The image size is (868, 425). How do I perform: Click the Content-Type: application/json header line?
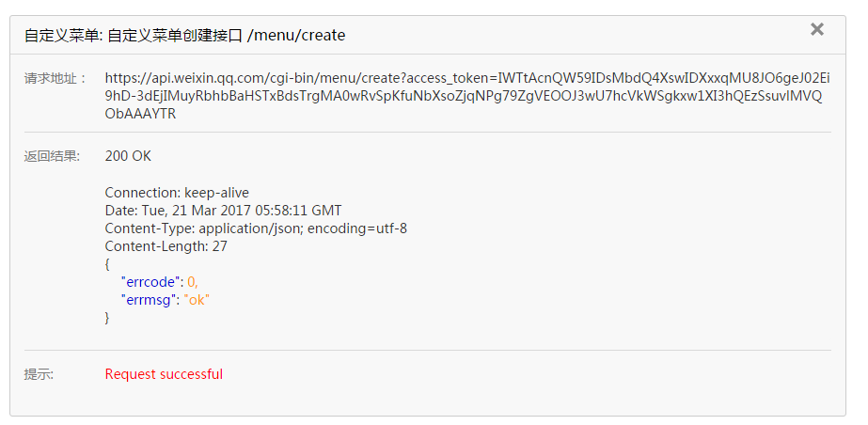pos(256,228)
